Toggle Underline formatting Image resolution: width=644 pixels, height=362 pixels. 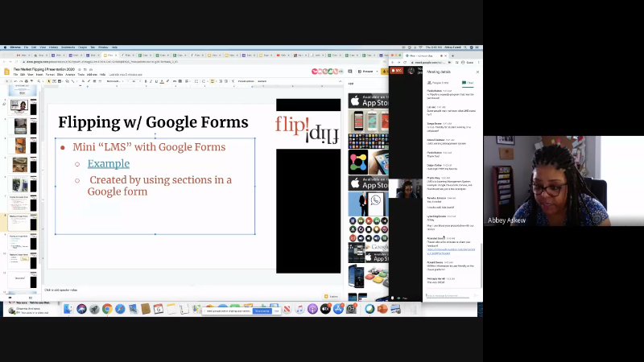[x=156, y=81]
